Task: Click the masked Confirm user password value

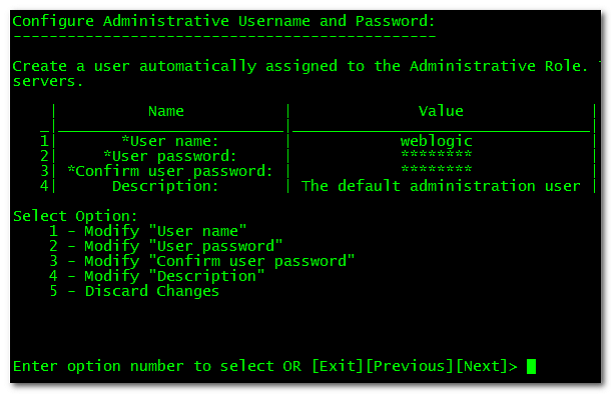Action: coord(436,169)
